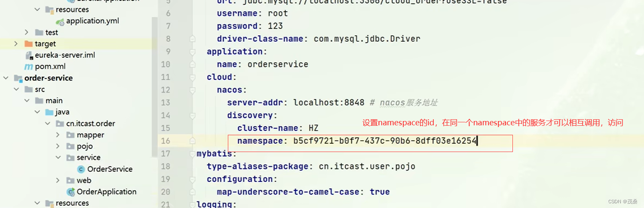Click the main folder icon
The image size is (644, 208).
(39, 101)
